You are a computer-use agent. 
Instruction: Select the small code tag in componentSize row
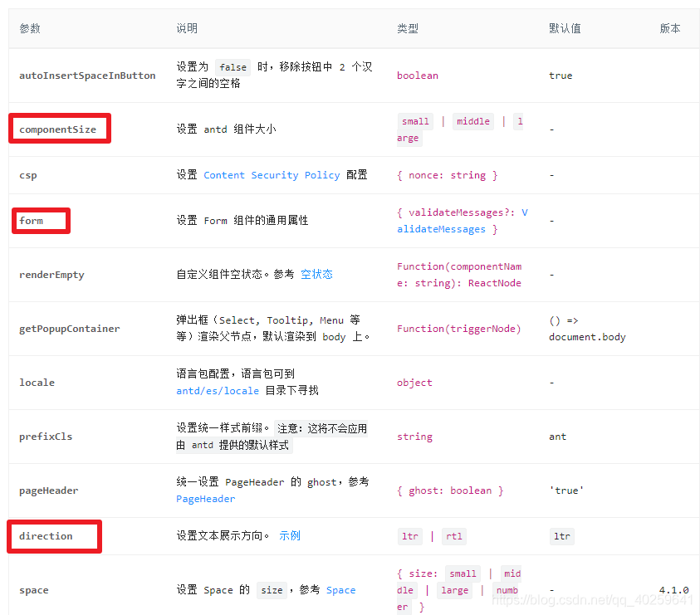[415, 120]
